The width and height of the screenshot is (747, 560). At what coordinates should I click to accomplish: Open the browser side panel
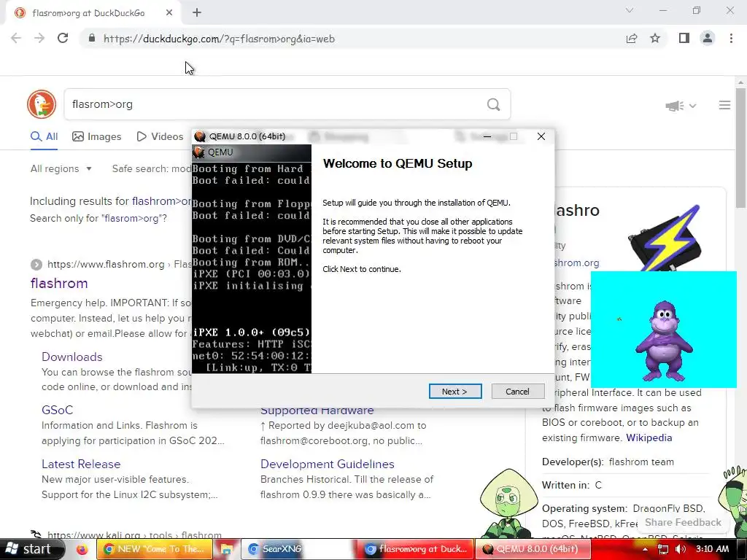point(684,39)
